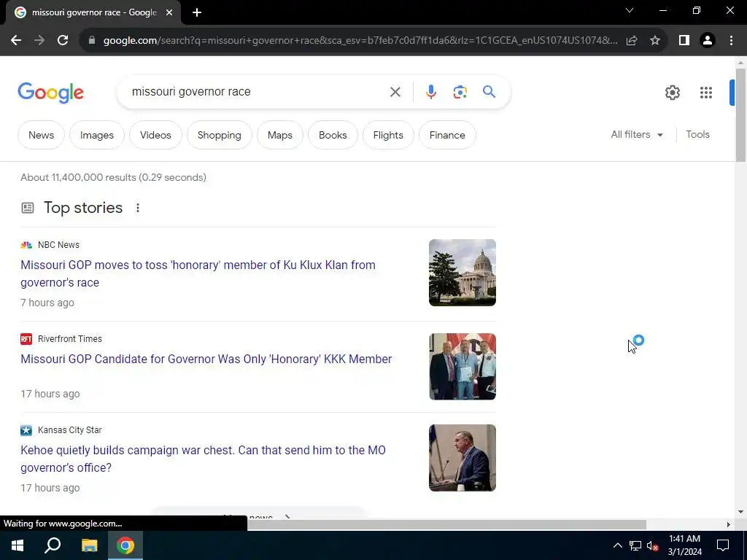The height and width of the screenshot is (560, 747).
Task: Search by image with Google Lens icon
Action: point(460,92)
